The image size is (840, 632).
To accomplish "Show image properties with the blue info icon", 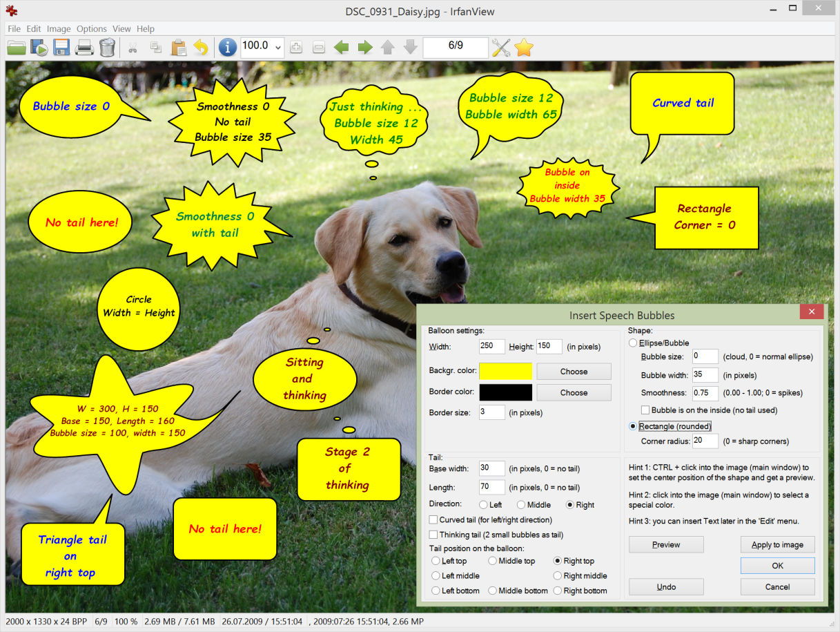I will pos(227,47).
